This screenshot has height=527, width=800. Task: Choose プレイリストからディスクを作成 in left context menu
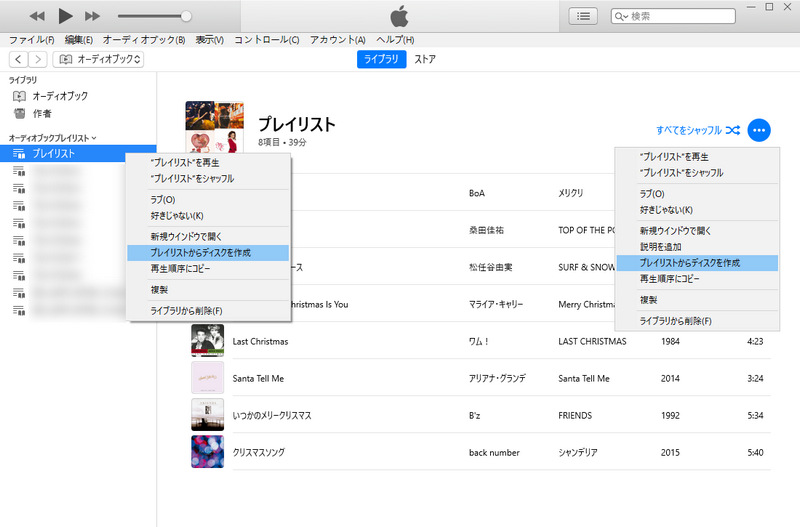coord(208,253)
